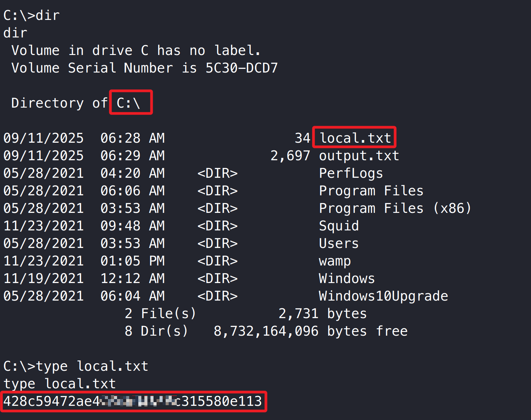531x420 pixels.
Task: Click the '8,732,164,096 bytes free' text
Action: pos(310,331)
